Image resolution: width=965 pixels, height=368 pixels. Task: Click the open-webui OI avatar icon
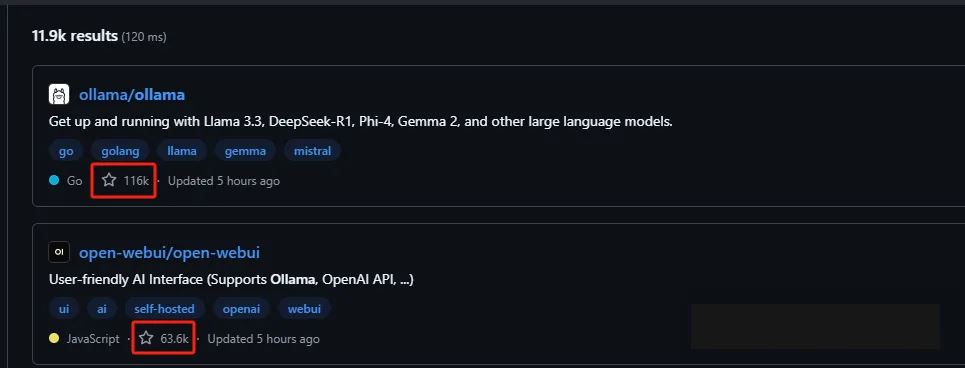point(59,252)
